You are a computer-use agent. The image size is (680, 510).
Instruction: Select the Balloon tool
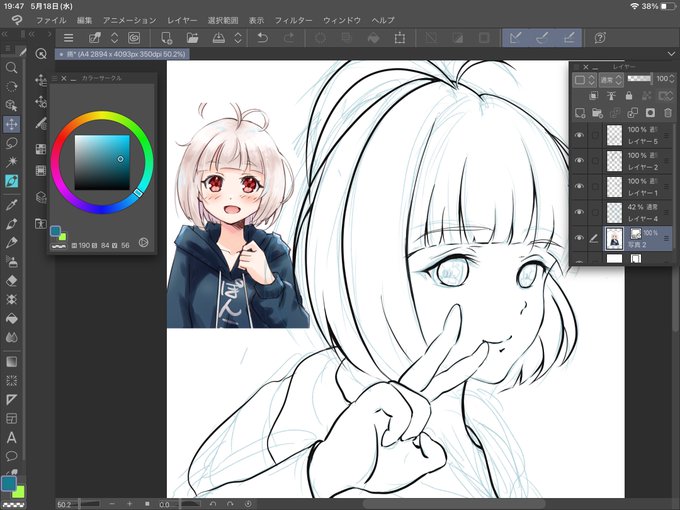pos(11,456)
